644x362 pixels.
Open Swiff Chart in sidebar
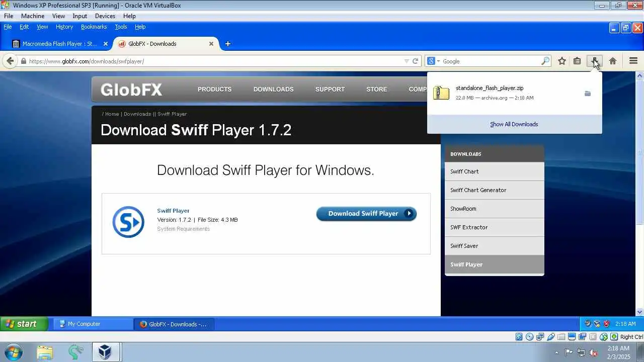click(x=495, y=171)
